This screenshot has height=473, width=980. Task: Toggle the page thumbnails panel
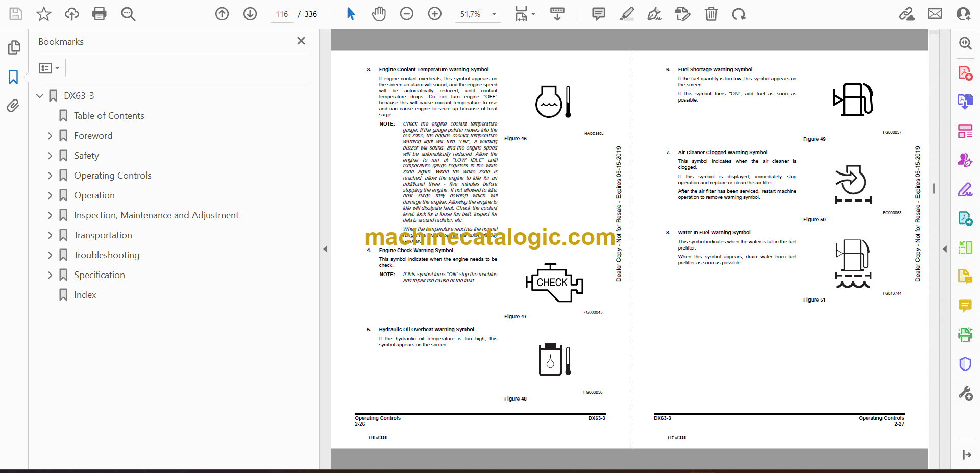click(14, 47)
